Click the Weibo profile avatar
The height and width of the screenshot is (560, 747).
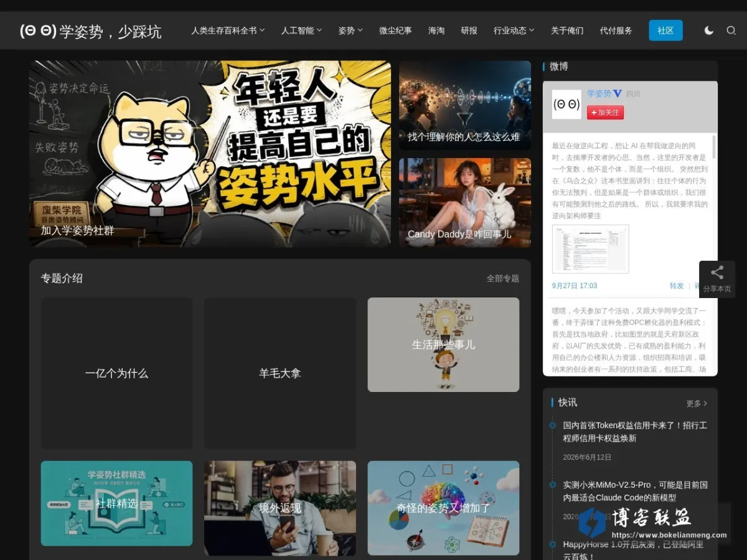coord(566,104)
